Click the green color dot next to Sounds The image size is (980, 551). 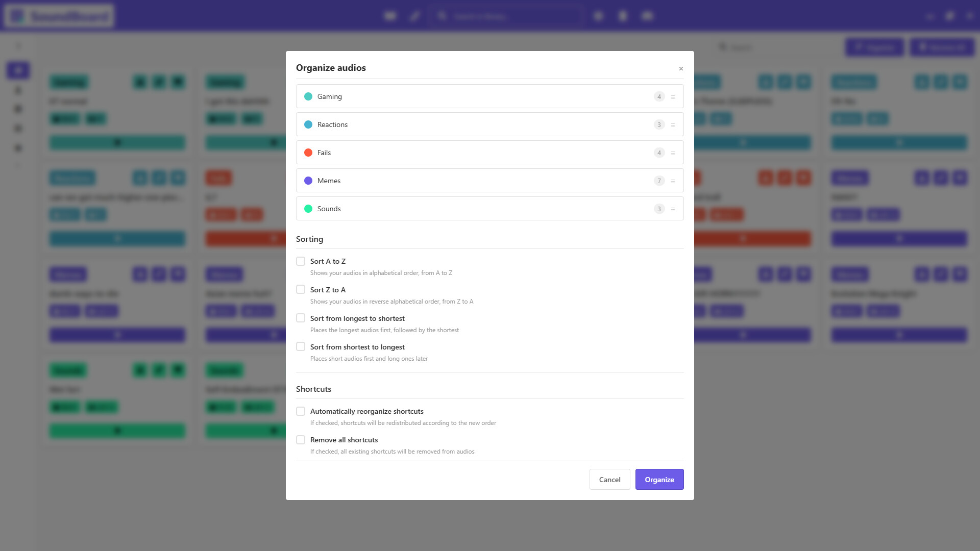[x=308, y=208]
